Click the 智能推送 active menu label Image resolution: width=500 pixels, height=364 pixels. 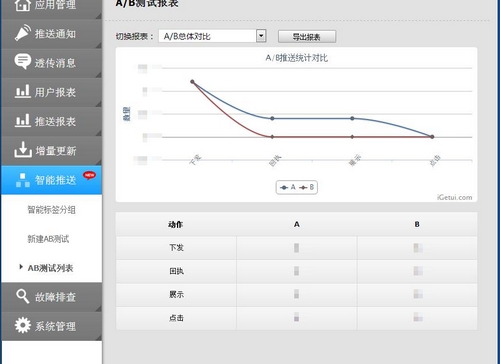click(x=55, y=180)
